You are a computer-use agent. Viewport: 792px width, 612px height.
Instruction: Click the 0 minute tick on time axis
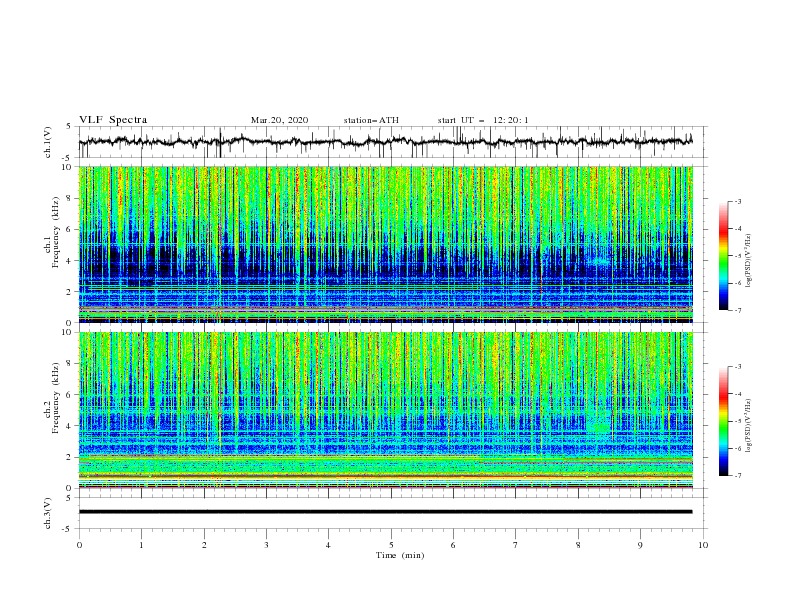79,545
